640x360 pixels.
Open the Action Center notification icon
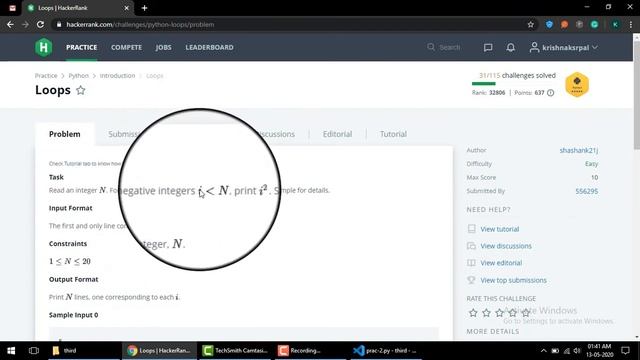coord(625,351)
